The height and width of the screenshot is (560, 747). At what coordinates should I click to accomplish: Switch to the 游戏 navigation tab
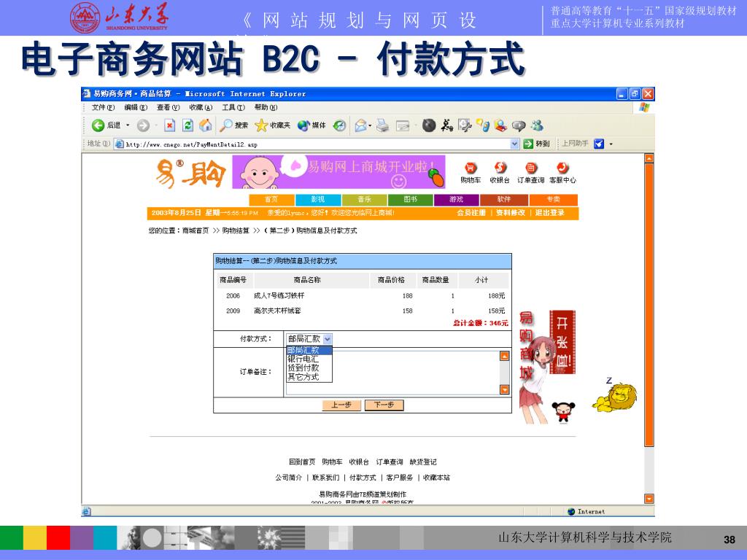457,199
